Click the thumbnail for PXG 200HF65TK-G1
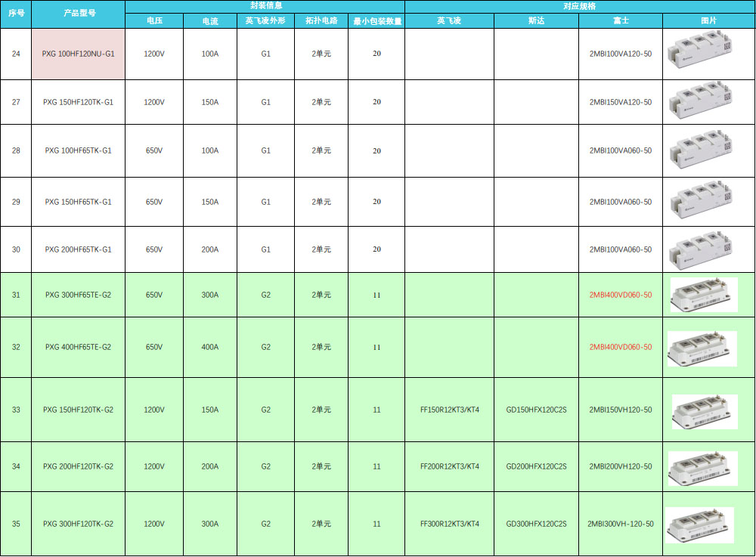The image size is (756, 557). pyautogui.click(x=698, y=249)
